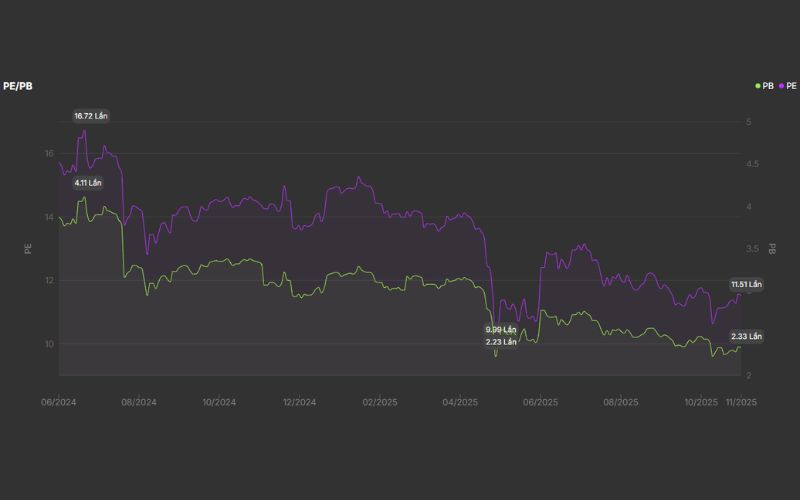Click the green dot beside PB legend

(x=758, y=86)
